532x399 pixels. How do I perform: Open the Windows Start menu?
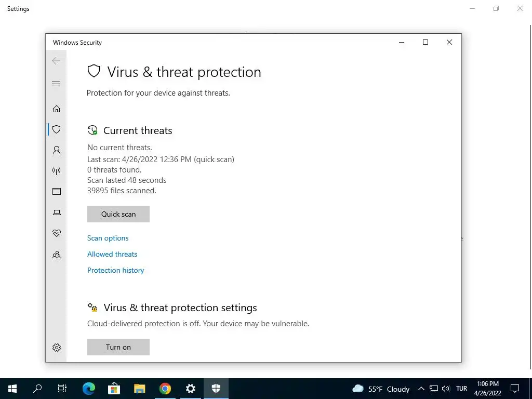click(12, 389)
